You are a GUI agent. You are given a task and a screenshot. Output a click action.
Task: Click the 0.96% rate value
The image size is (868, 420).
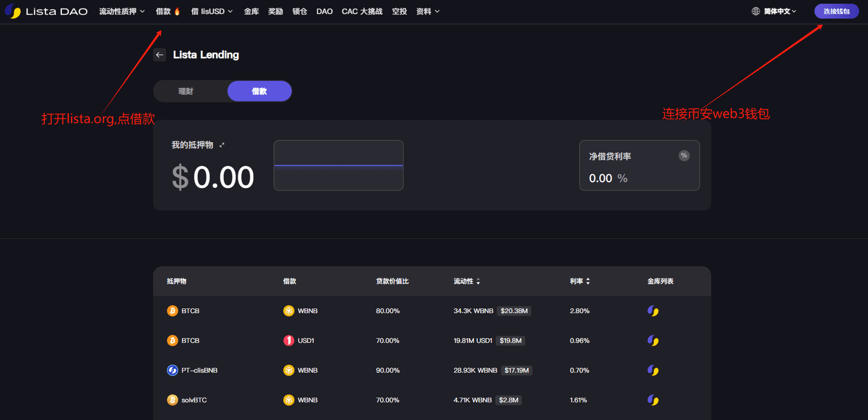point(580,340)
